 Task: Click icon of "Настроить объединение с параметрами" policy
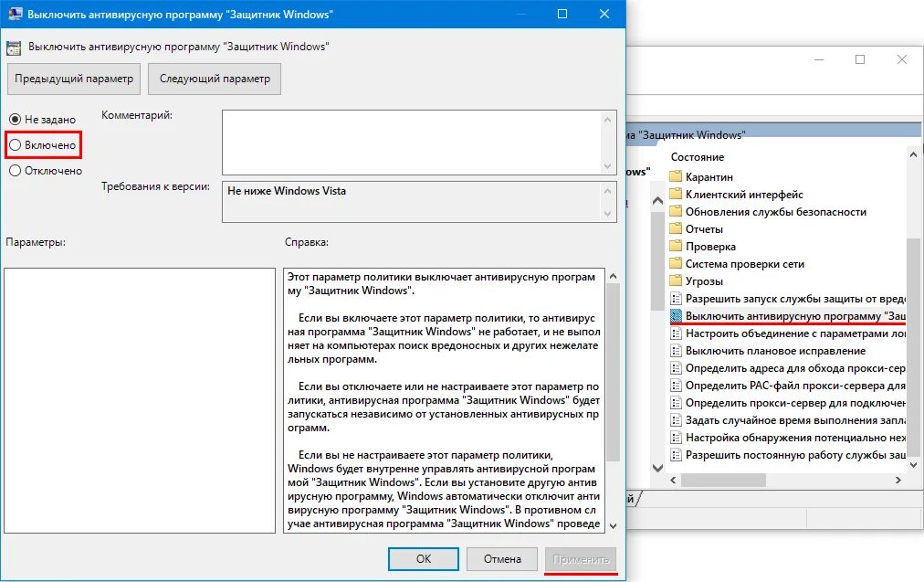676,333
